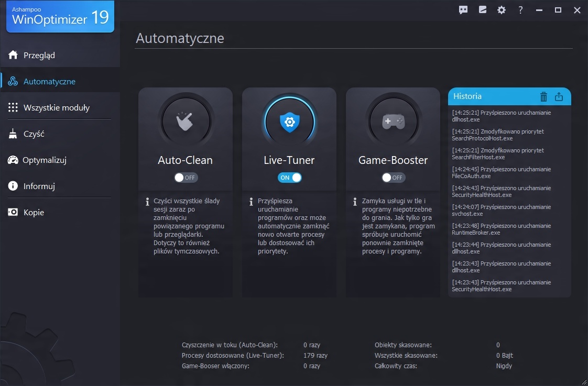Viewport: 588px width, 386px height.
Task: Click the Czyść broom icon
Action: pyautogui.click(x=13, y=134)
